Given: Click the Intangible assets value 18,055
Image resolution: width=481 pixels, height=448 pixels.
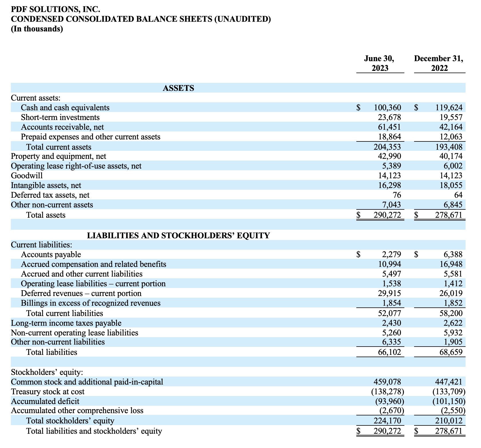Looking at the screenshot, I should coord(451,185).
